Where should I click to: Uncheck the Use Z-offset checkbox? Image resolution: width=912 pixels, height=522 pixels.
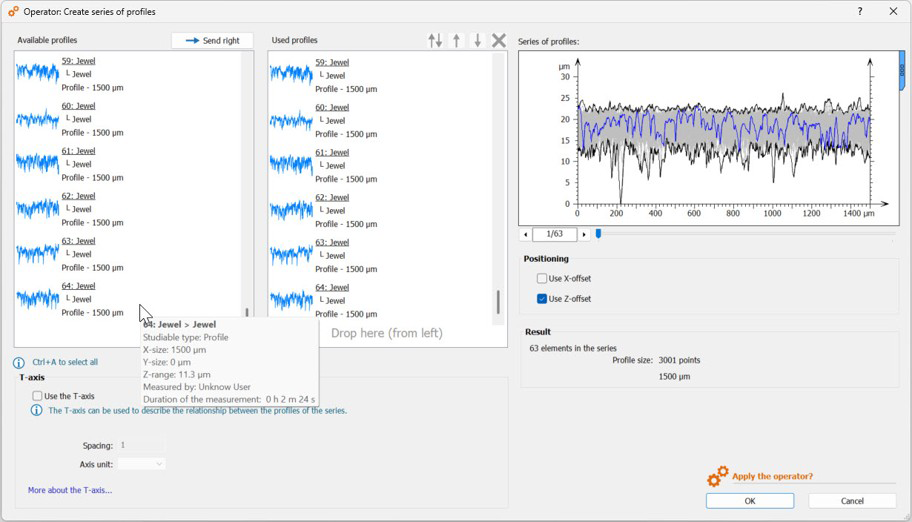click(542, 299)
